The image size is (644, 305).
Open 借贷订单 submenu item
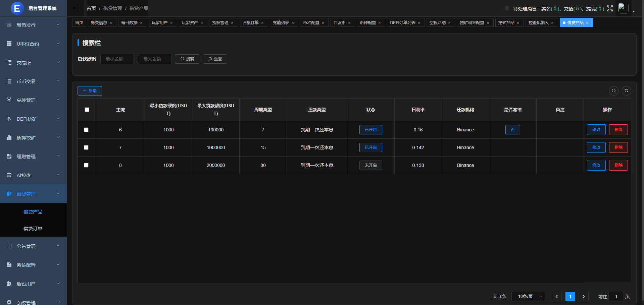[x=33, y=229]
